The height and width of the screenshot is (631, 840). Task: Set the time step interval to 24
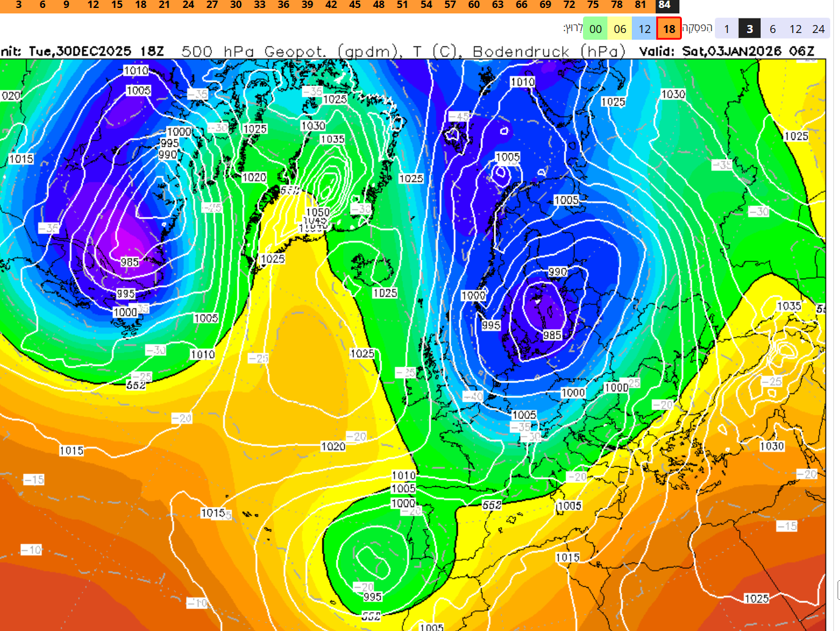click(819, 29)
